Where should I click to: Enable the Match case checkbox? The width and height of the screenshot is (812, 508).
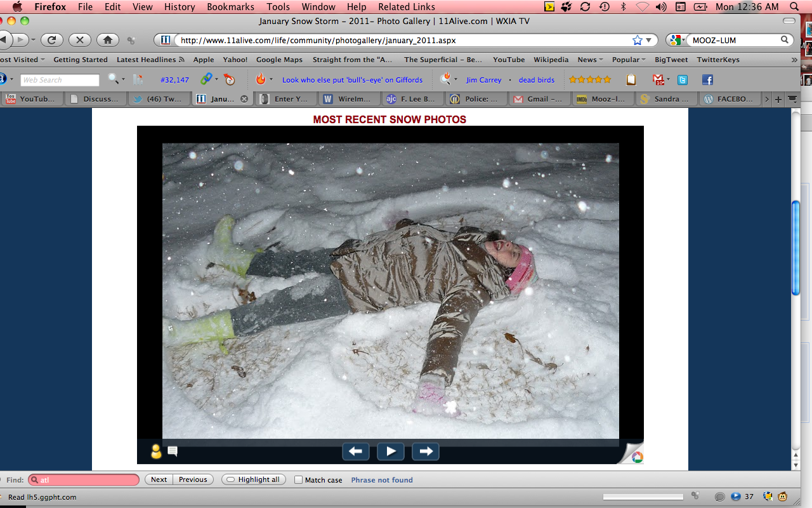click(298, 480)
